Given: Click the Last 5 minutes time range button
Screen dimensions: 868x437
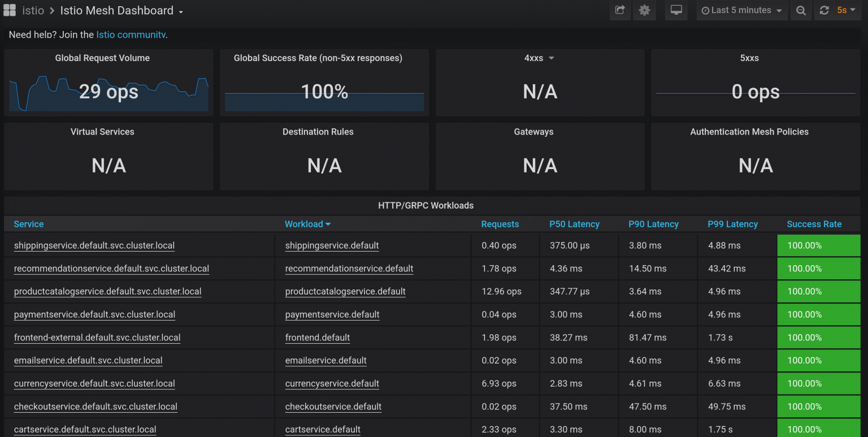Looking at the screenshot, I should point(741,10).
